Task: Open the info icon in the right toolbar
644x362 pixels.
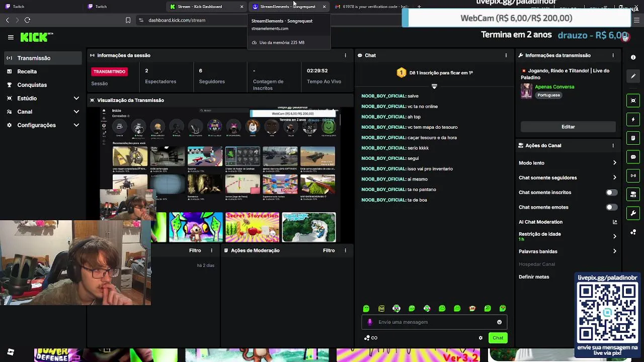Action: point(633,57)
